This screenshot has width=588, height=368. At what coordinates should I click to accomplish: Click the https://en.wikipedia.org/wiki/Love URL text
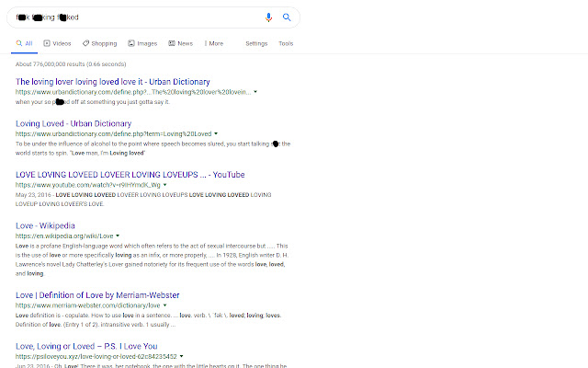[64, 236]
